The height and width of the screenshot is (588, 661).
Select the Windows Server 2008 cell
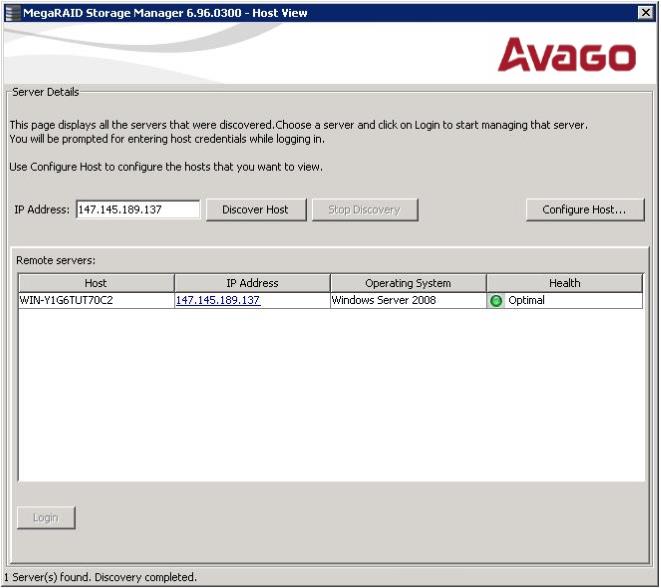coord(384,300)
